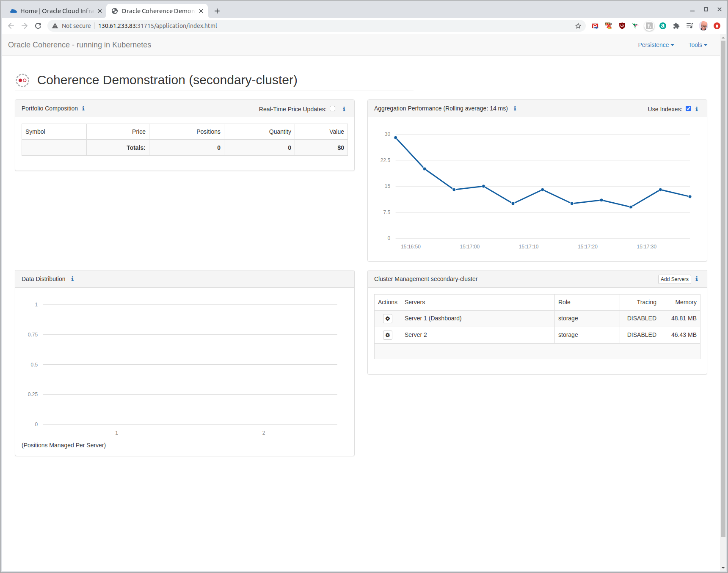Expand the Tools dropdown menu
Image resolution: width=728 pixels, height=573 pixels.
pos(698,45)
